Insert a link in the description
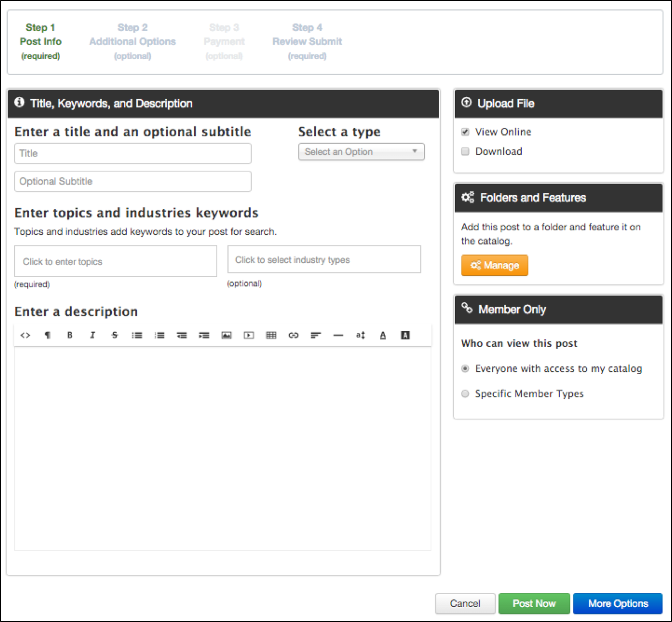 [x=294, y=335]
